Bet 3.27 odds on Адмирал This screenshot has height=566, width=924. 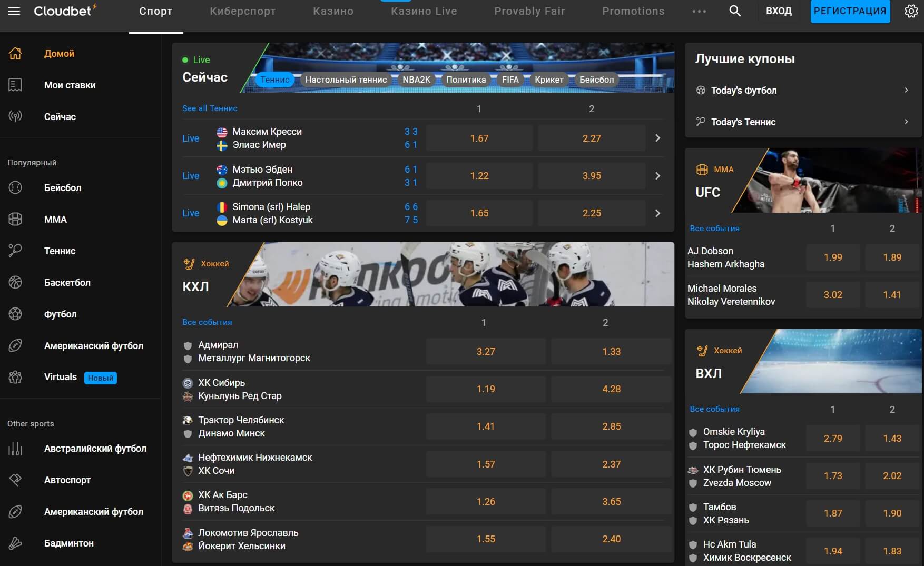tap(486, 352)
